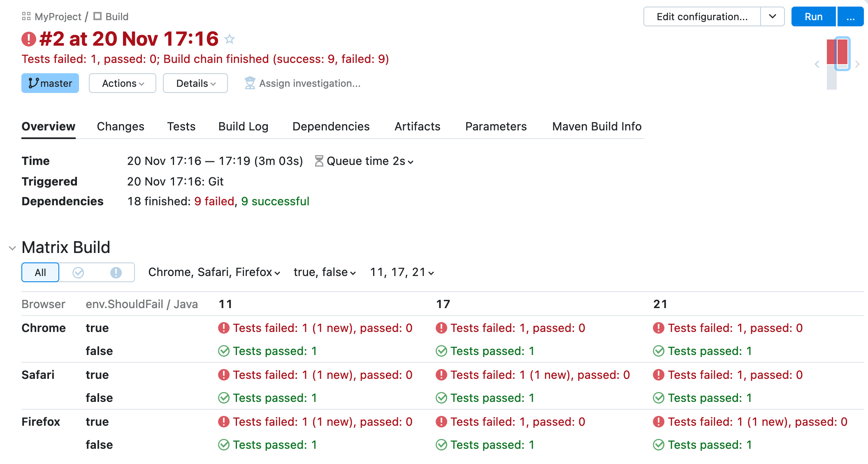The height and width of the screenshot is (464, 868).
Task: Go to previous build arrow
Action: point(817,64)
